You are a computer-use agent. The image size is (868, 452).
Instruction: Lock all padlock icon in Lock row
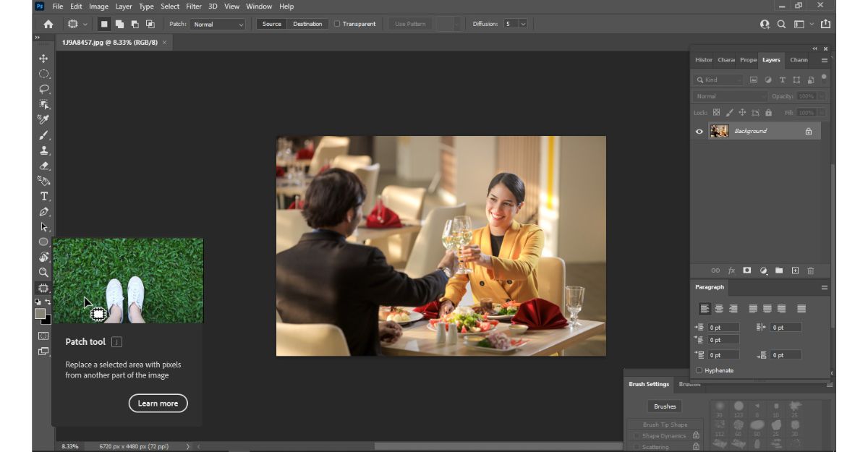(768, 113)
